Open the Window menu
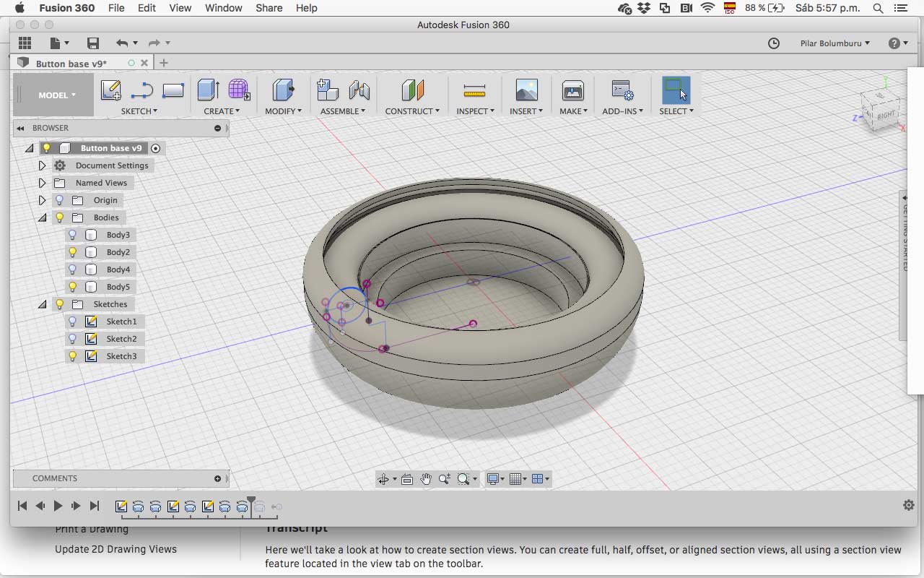Screen dimensions: 924x578 tap(224, 8)
